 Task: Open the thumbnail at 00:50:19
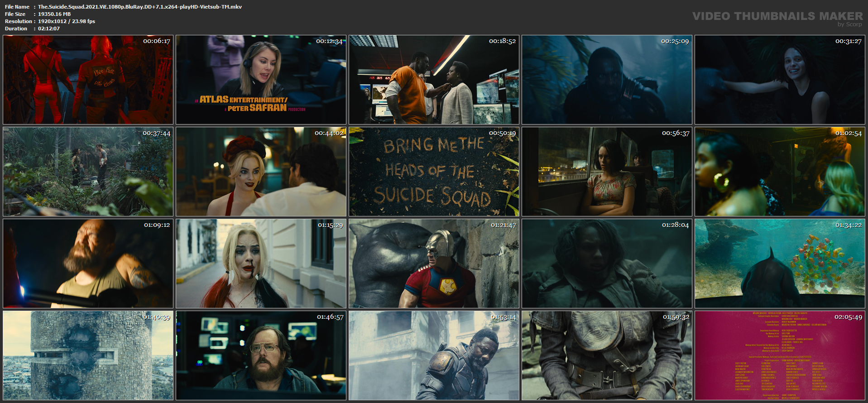tap(434, 172)
